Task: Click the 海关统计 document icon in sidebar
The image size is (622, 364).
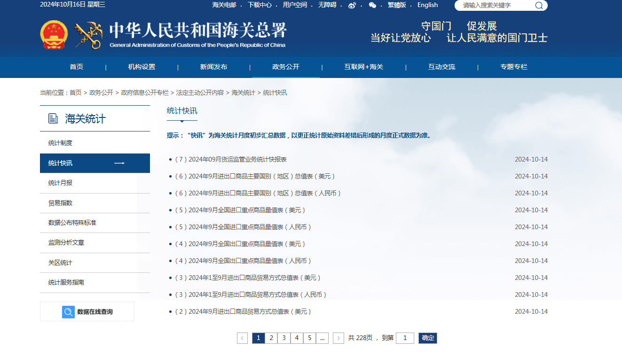Action: [x=52, y=118]
